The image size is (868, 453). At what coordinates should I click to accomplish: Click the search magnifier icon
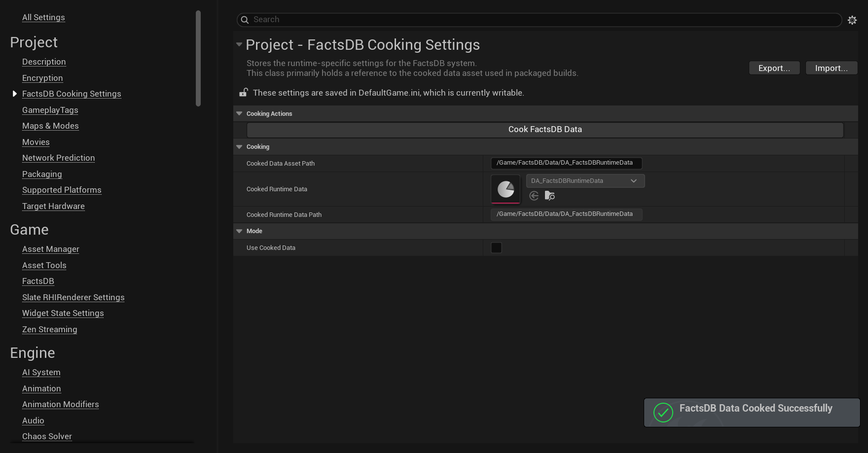pyautogui.click(x=245, y=20)
